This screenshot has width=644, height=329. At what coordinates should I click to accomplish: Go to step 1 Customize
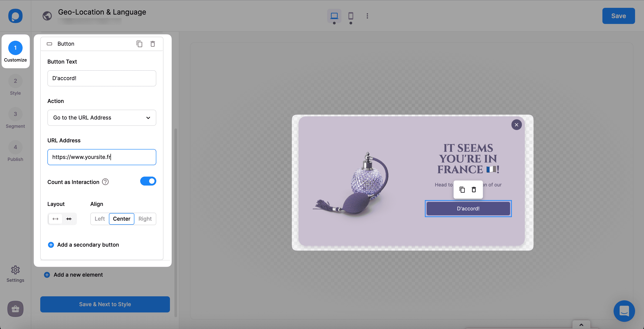tap(15, 51)
